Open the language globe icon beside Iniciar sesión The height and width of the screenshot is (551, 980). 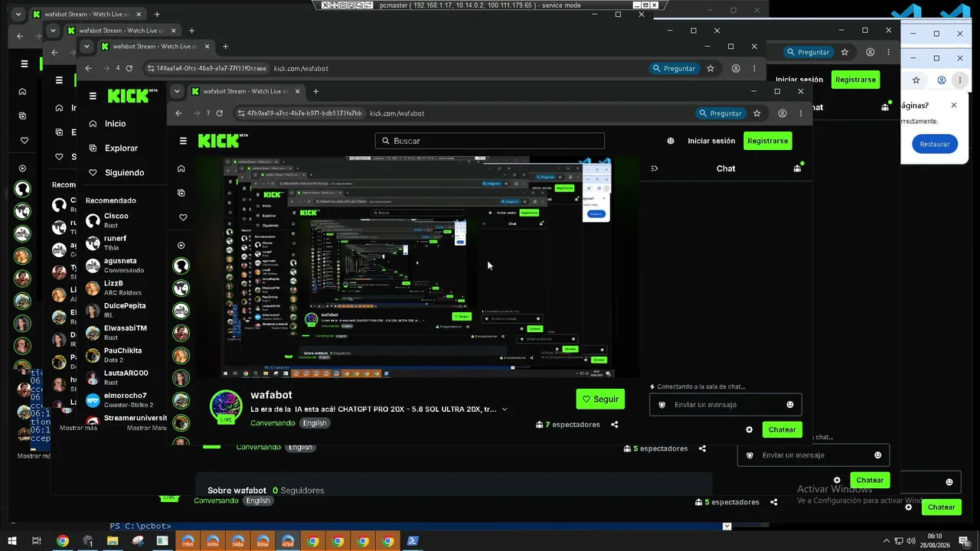[671, 141]
